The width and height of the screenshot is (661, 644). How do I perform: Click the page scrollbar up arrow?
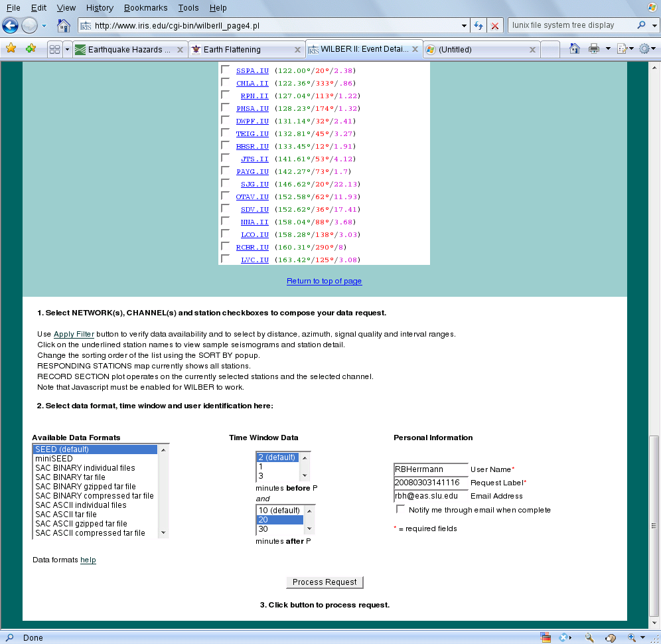click(x=654, y=68)
